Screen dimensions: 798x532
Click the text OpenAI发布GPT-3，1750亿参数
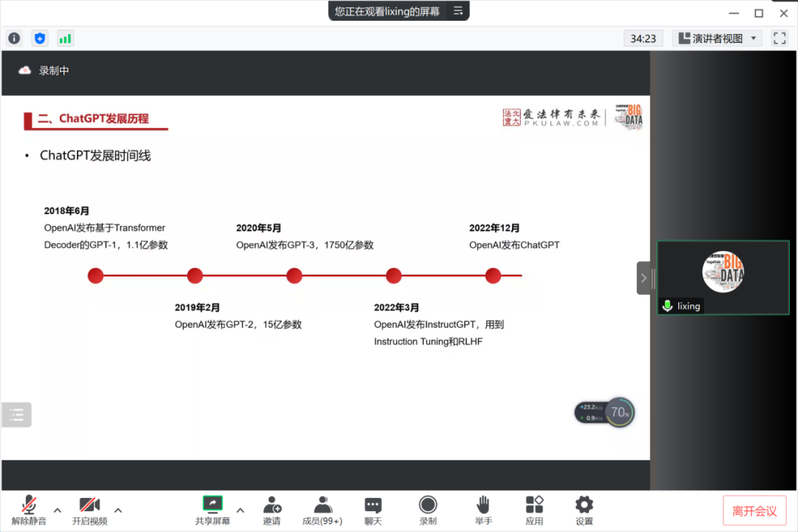tap(305, 245)
